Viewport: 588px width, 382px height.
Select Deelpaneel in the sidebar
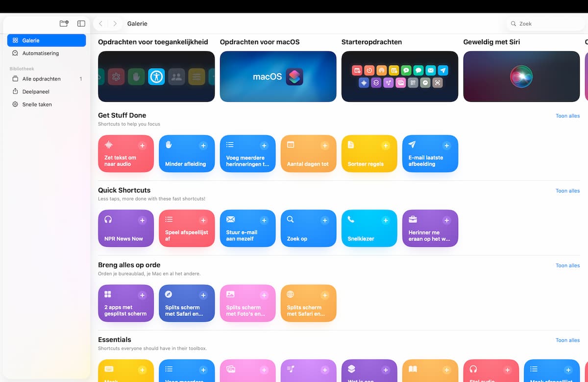click(47, 92)
